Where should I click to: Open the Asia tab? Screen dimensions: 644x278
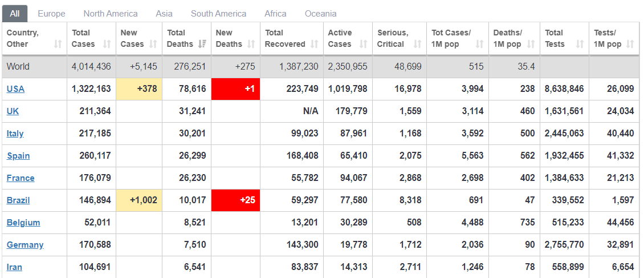coord(164,13)
